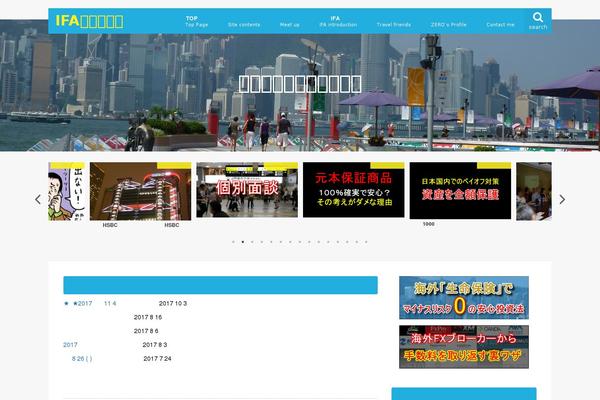Open the TOP Top Page menu
Screen dimensions: 600x400
[x=196, y=21]
